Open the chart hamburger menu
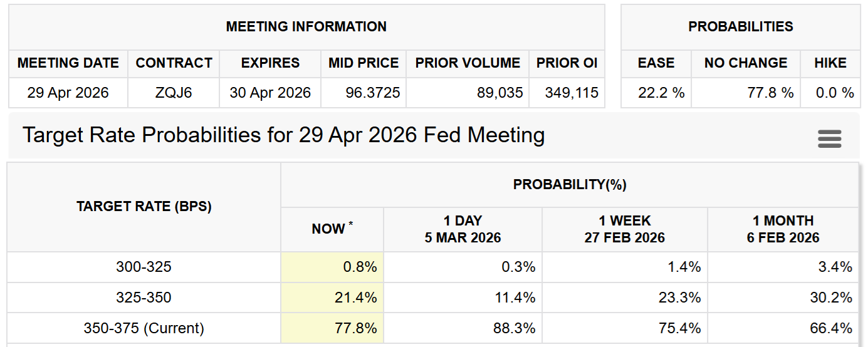The width and height of the screenshot is (868, 347). pyautogui.click(x=829, y=138)
